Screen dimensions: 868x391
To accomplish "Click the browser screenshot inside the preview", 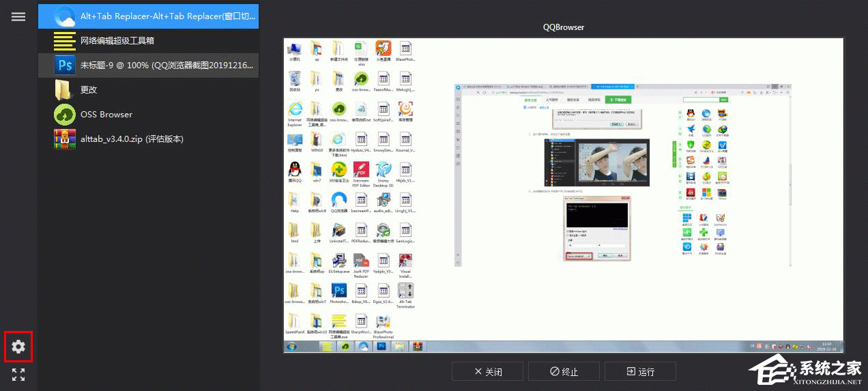I will 623,175.
